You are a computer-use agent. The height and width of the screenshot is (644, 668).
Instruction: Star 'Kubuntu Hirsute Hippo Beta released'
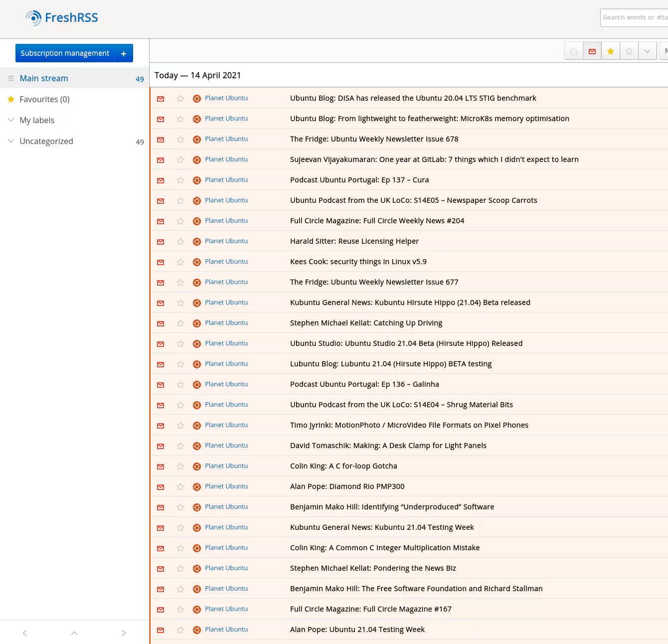[x=180, y=303]
